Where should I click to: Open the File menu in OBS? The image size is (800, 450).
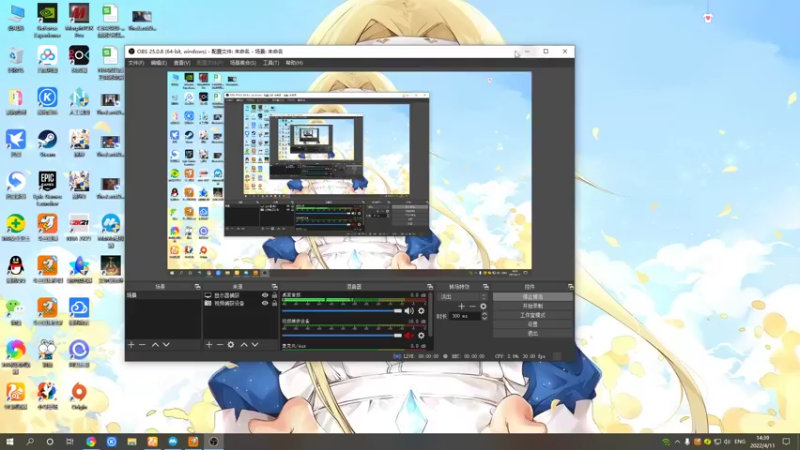[x=136, y=63]
